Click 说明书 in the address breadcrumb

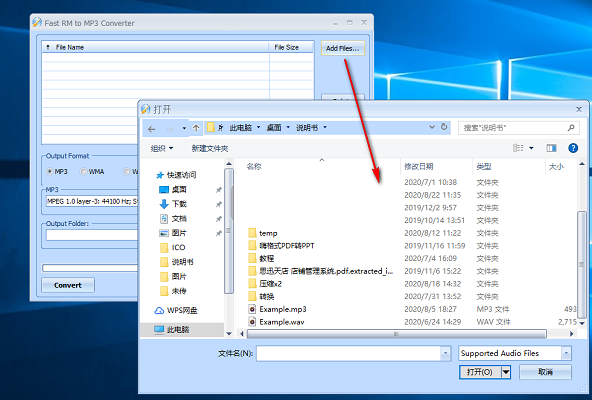(307, 128)
